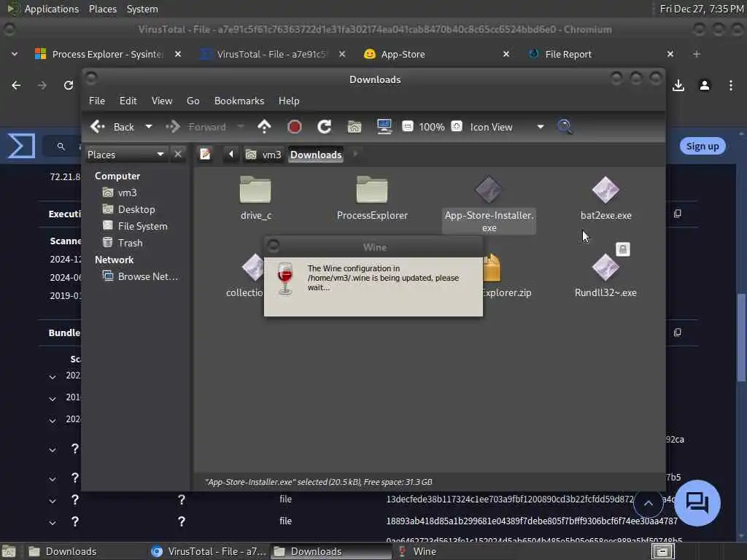
Task: Zoom out with the minus icon
Action: click(x=408, y=127)
